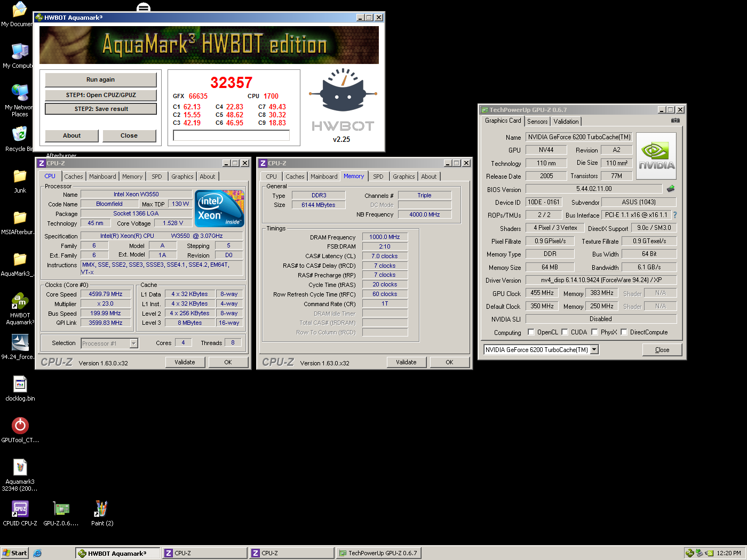
Task: Click OK in right CPU-Z window
Action: 449,362
